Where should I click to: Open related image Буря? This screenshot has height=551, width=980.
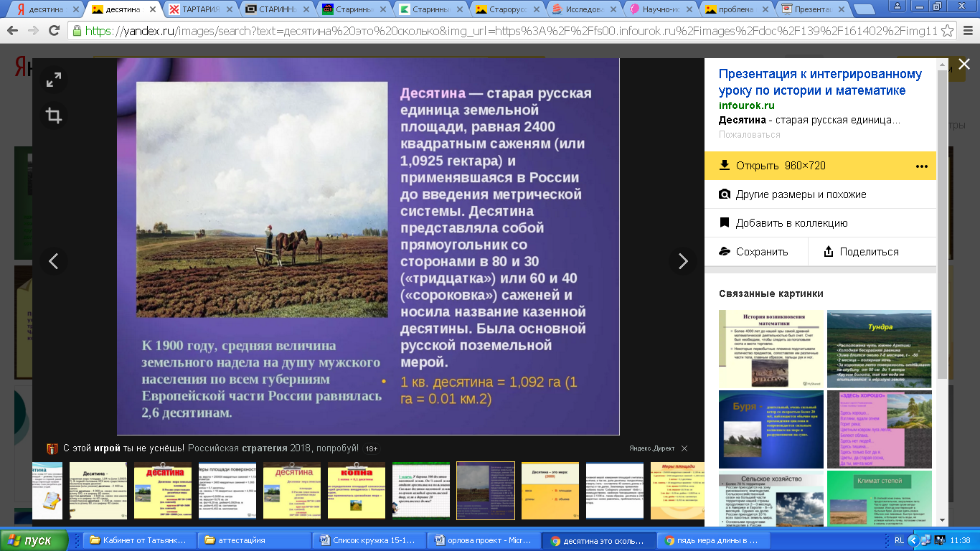(771, 429)
